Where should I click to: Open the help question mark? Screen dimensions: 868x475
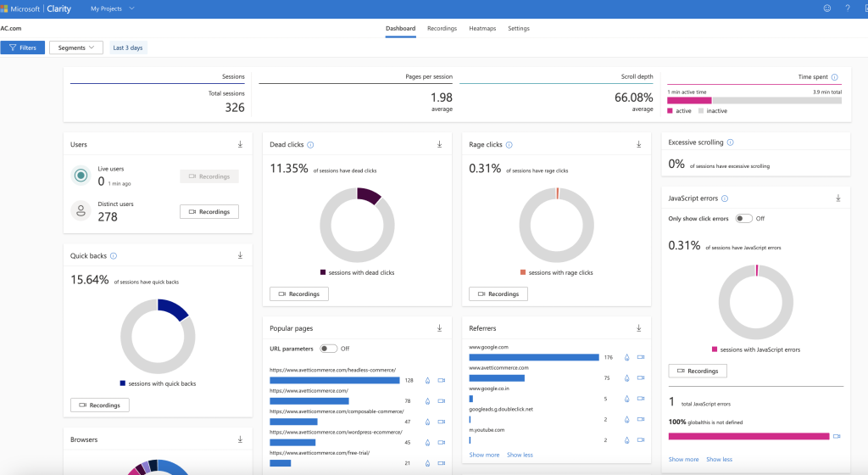[848, 8]
